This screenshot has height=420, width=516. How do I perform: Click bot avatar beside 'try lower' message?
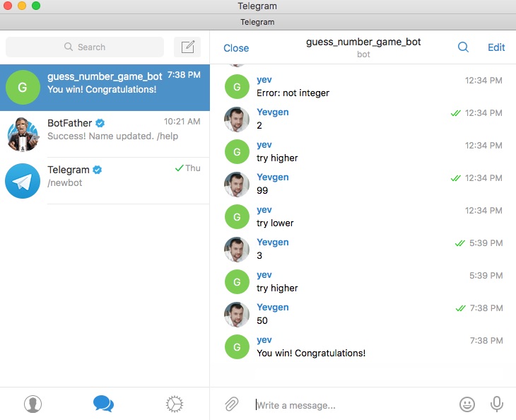point(237,217)
